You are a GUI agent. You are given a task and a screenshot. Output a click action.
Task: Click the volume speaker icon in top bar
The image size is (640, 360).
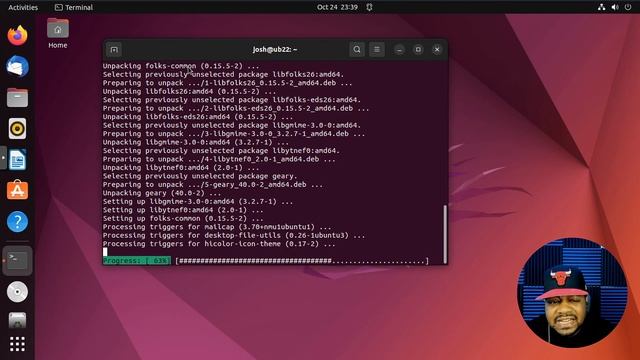click(x=615, y=7)
